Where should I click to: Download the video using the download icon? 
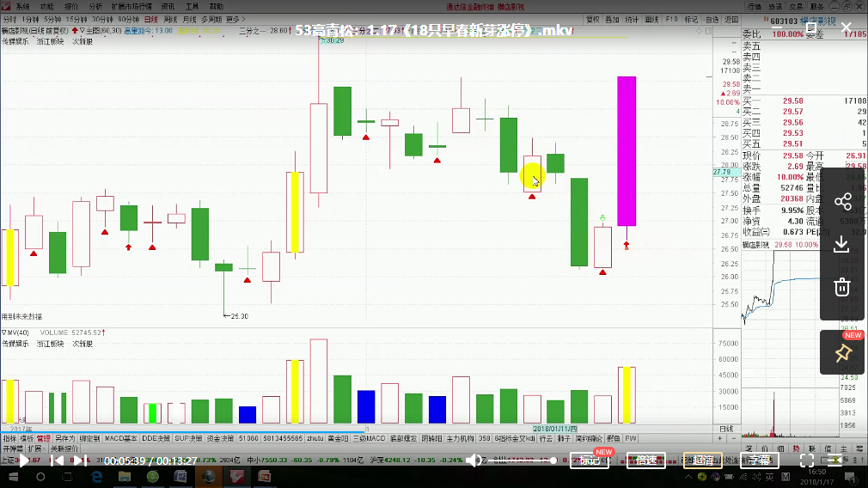pyautogui.click(x=842, y=244)
